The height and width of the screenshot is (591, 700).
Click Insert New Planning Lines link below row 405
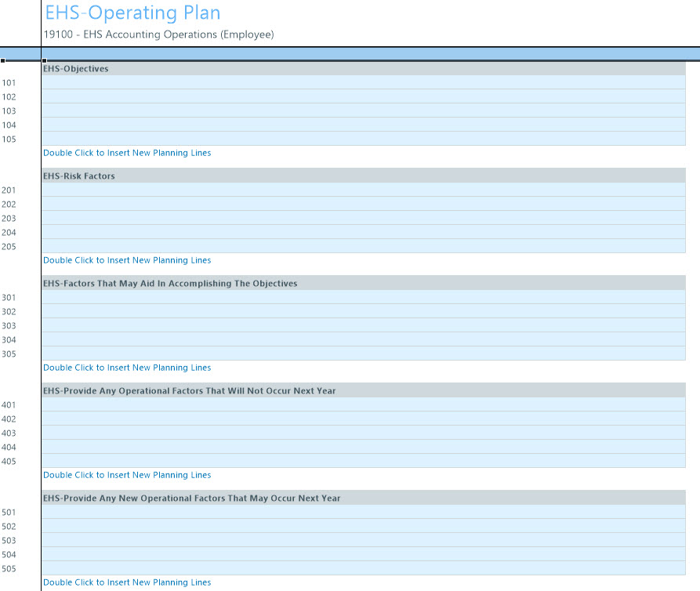pyautogui.click(x=127, y=475)
